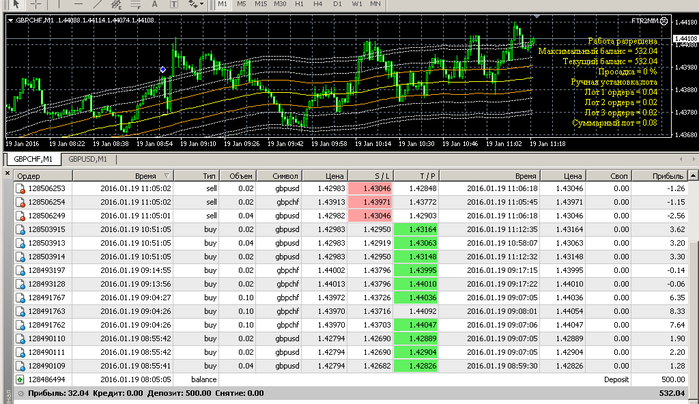Pick the horizontal line drawing tool
The image size is (699, 404).
tap(78, 4)
